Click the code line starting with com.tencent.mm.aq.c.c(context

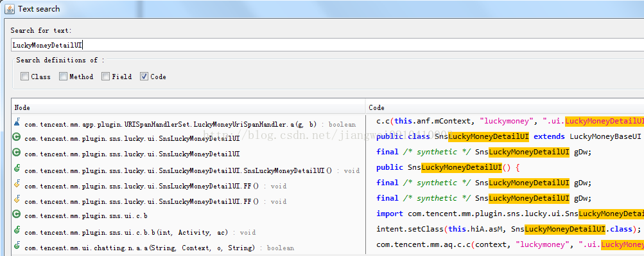(510, 244)
